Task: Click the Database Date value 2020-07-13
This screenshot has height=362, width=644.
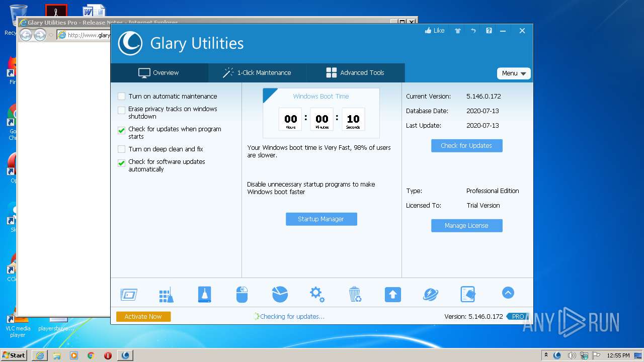Action: 482,111
